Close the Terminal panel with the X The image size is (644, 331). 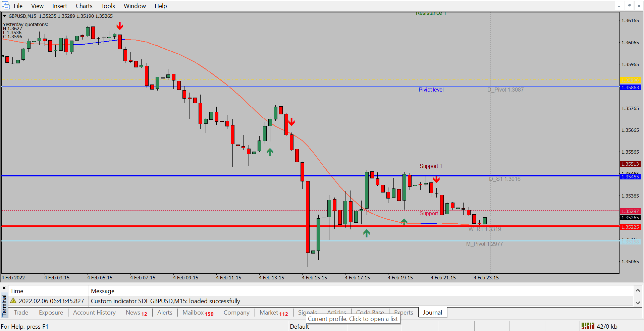(4, 288)
